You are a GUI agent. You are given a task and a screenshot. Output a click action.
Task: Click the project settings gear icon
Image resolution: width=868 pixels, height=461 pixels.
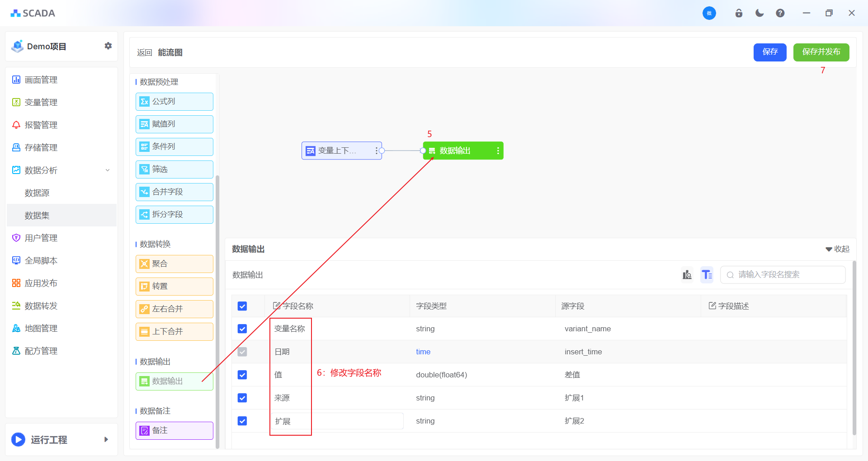tap(108, 46)
